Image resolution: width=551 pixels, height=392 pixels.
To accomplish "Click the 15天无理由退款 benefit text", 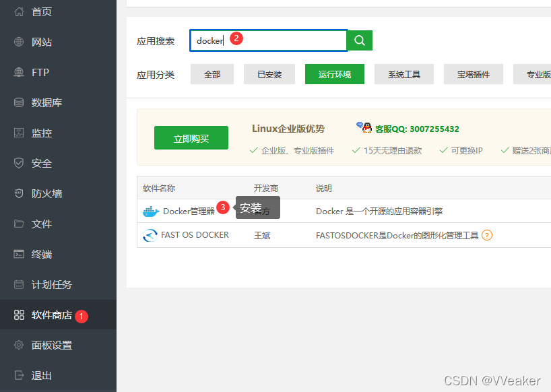I will tap(393, 150).
